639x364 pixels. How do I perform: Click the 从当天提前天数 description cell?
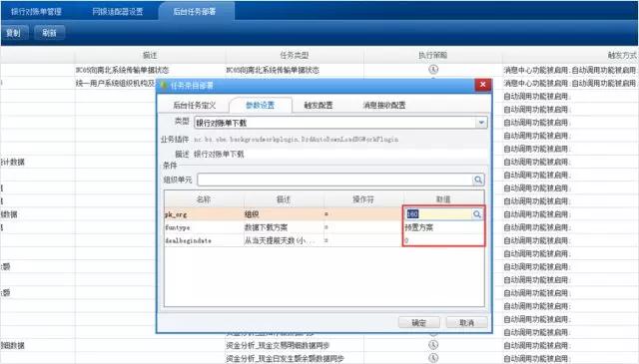point(284,240)
